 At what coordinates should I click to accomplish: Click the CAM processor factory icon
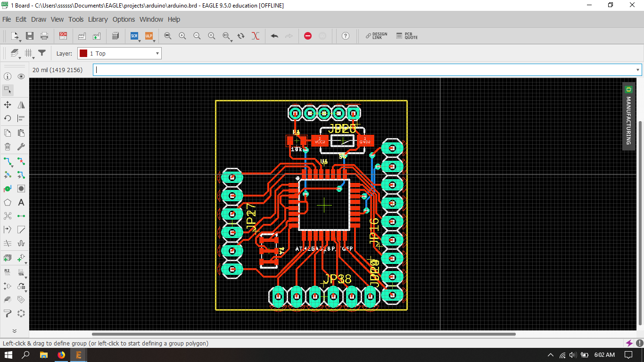click(82, 36)
